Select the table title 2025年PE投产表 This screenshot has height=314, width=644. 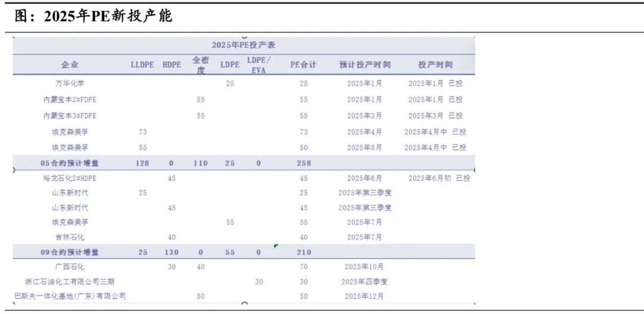point(243,45)
